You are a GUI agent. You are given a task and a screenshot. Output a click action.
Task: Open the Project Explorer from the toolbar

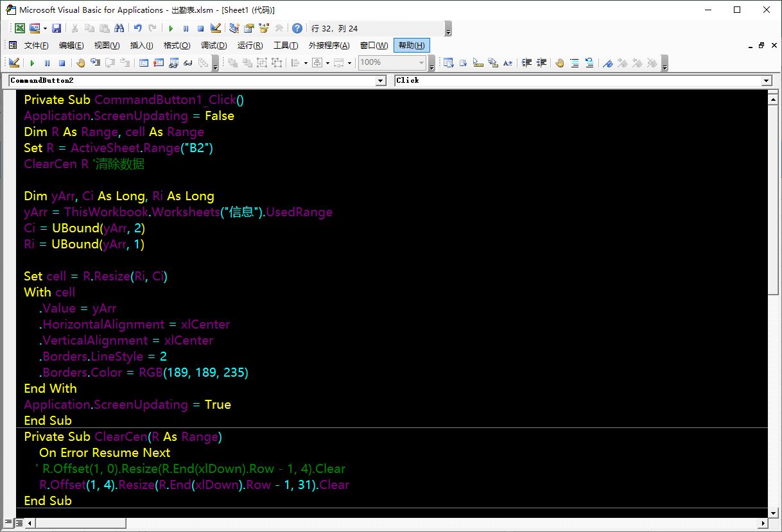coord(234,28)
